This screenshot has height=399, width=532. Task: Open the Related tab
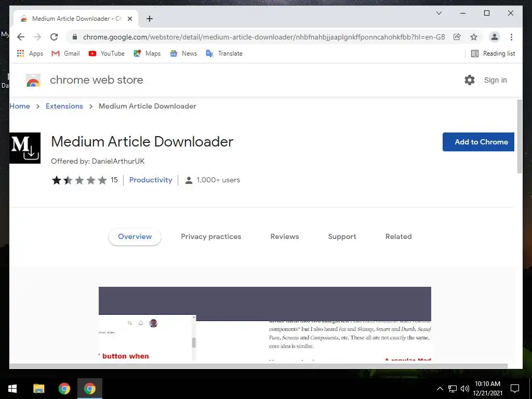[398, 236]
